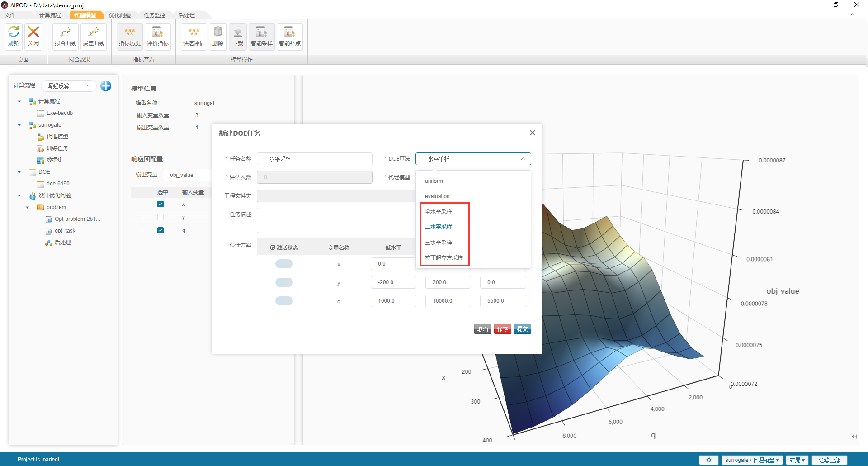Toggle activation switch for variable q

284,301
